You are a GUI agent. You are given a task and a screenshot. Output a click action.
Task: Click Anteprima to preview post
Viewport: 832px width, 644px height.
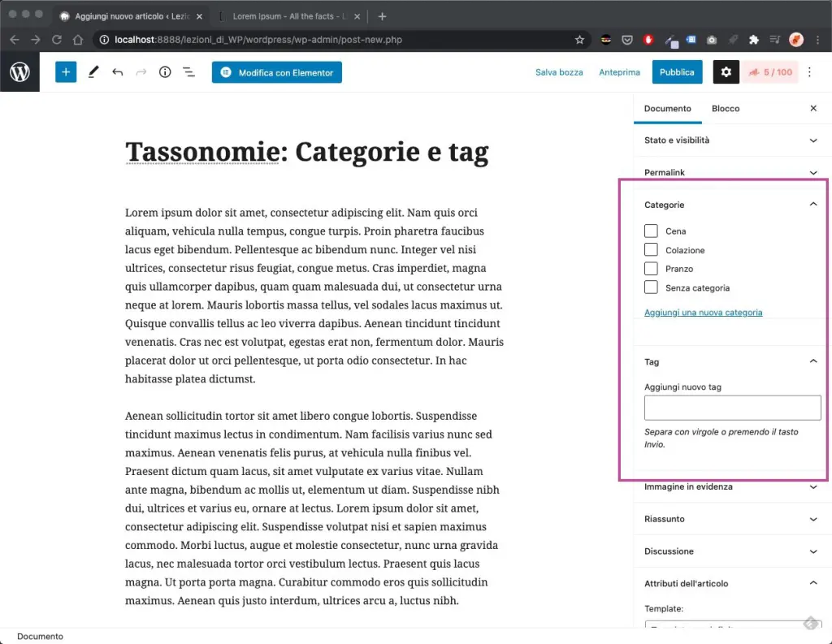(619, 72)
